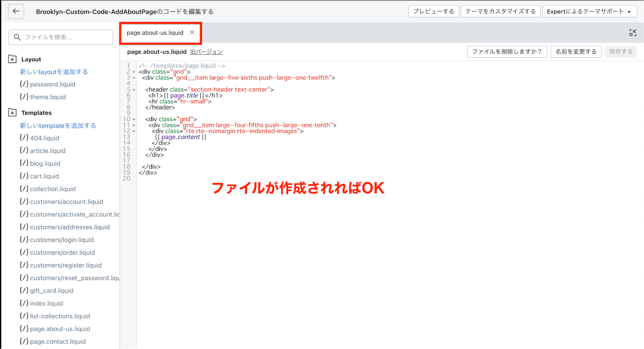The height and width of the screenshot is (349, 644).
Task: Select the page.about-us.liquid editor tab
Action: click(155, 33)
